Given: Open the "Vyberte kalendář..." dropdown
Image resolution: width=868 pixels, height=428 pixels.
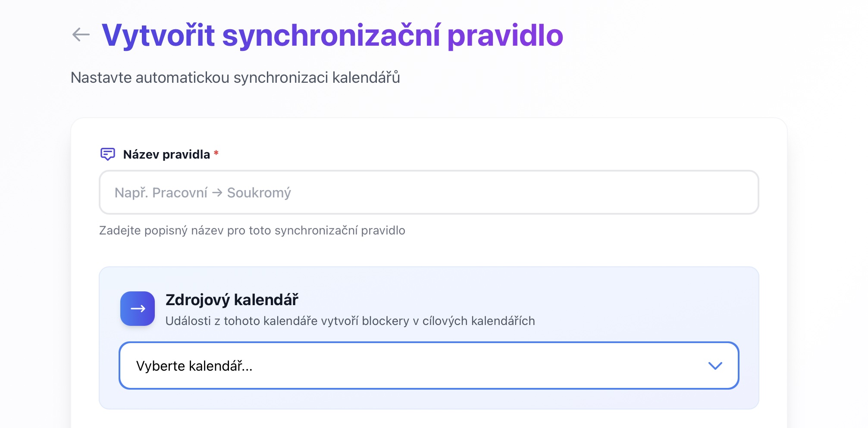Looking at the screenshot, I should (429, 366).
